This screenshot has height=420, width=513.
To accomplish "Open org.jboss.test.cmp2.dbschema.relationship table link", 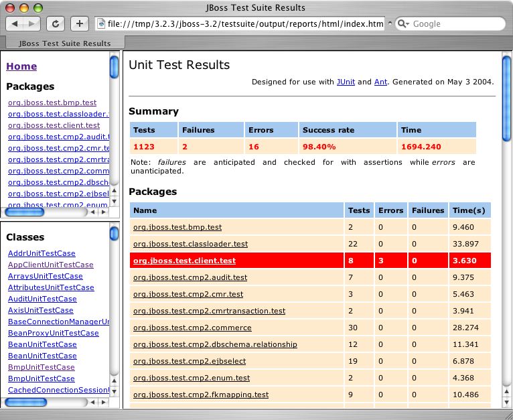I will tap(215, 344).
